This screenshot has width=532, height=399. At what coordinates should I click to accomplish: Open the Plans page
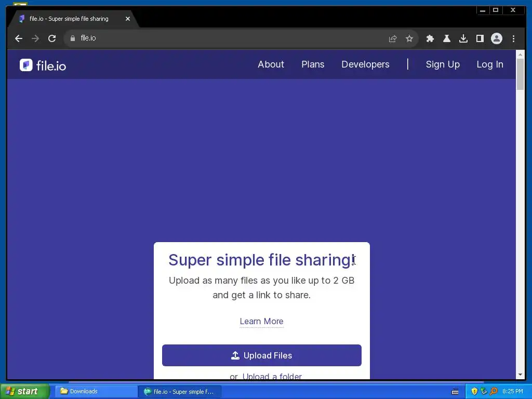pyautogui.click(x=313, y=64)
